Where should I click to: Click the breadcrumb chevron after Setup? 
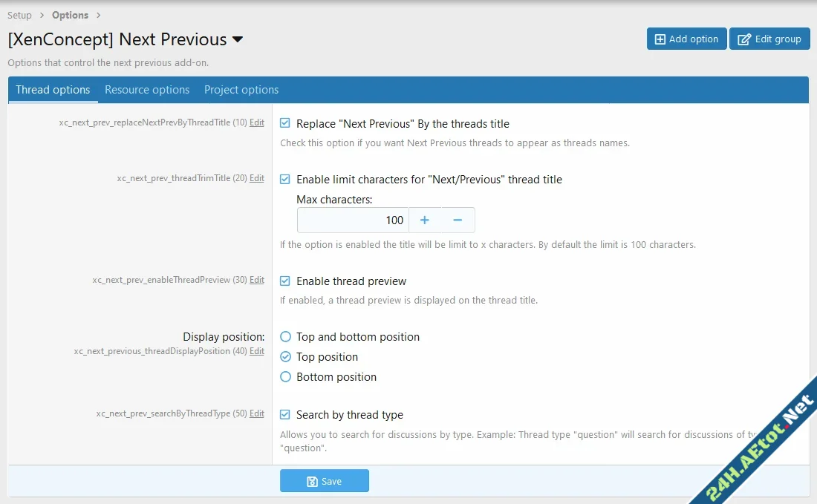click(x=42, y=16)
